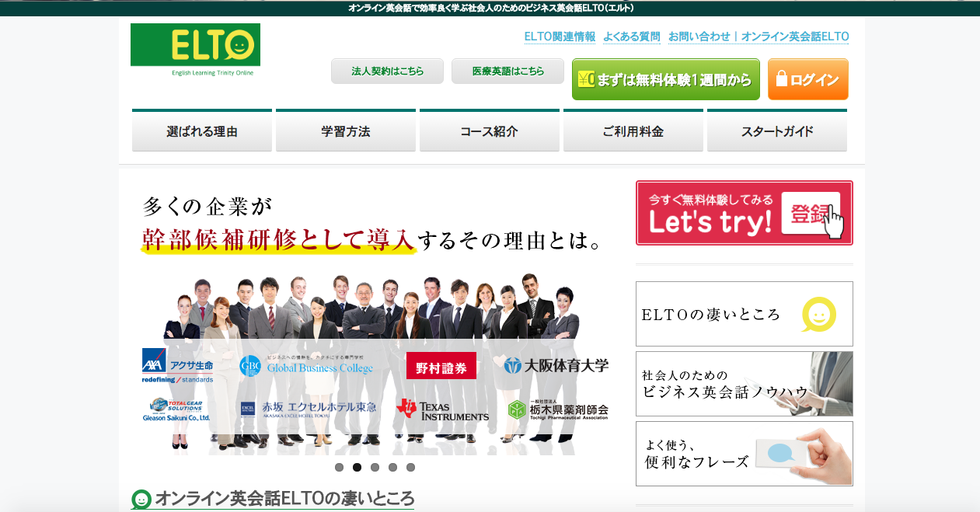Viewport: 980px width, 512px height.
Task: Open the ご利用料金 menu tab
Action: point(633,131)
